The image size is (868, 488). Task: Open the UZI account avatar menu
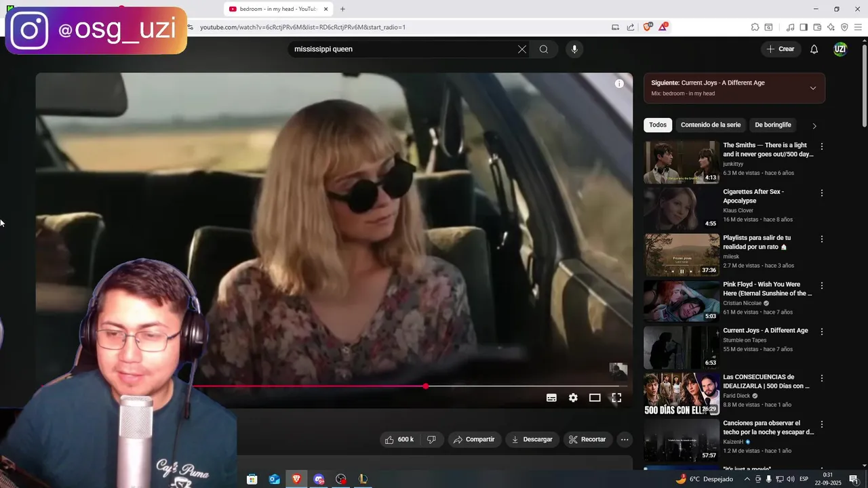click(x=840, y=49)
